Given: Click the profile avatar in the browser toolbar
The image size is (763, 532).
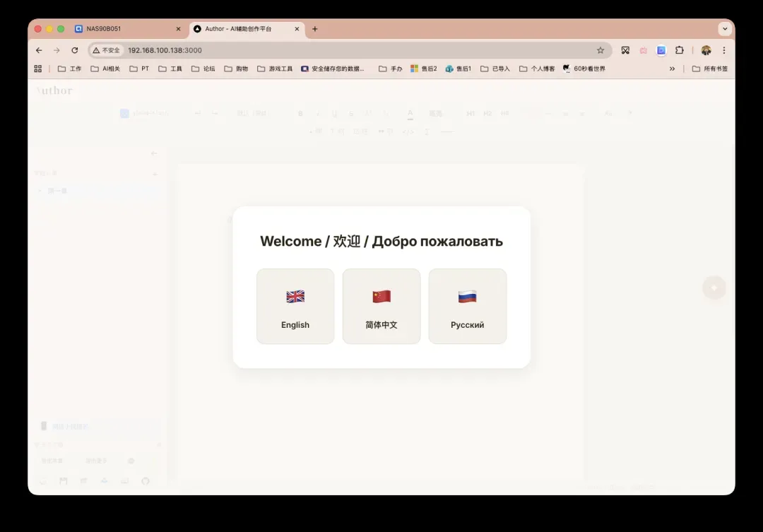Looking at the screenshot, I should tap(706, 50).
